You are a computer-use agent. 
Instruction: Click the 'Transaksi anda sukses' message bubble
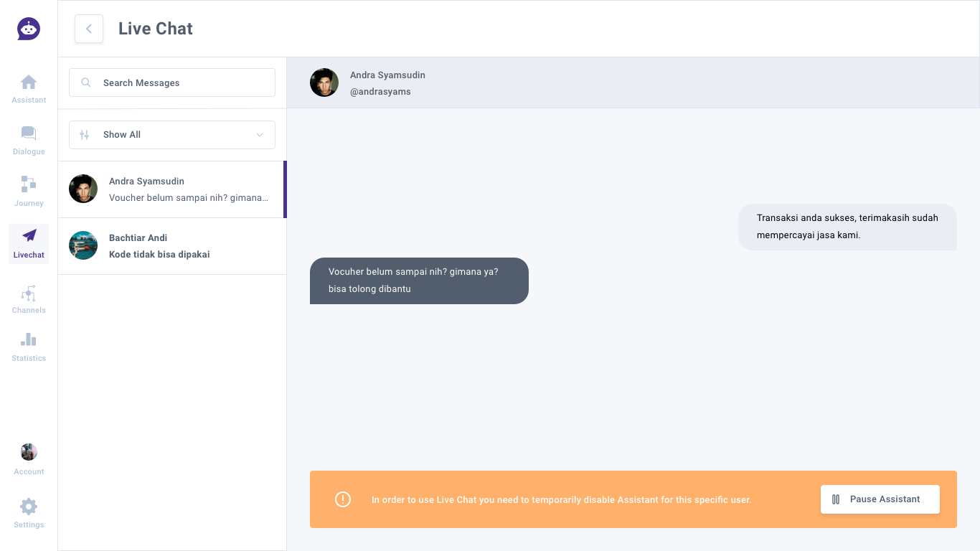[x=847, y=227]
